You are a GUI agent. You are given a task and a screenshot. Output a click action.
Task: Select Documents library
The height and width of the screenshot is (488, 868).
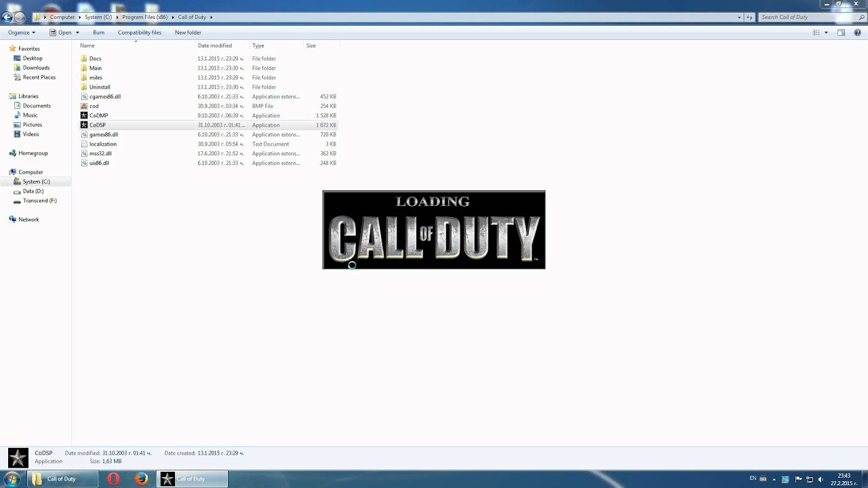[37, 106]
